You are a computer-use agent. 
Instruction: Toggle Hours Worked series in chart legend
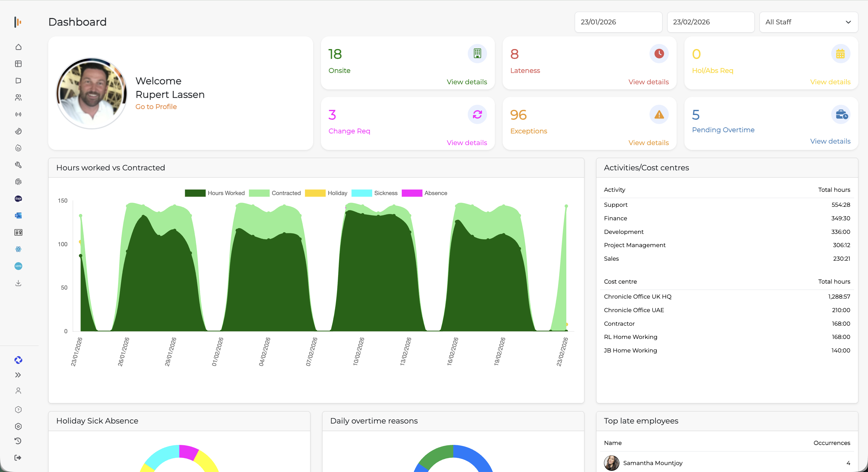(x=215, y=193)
